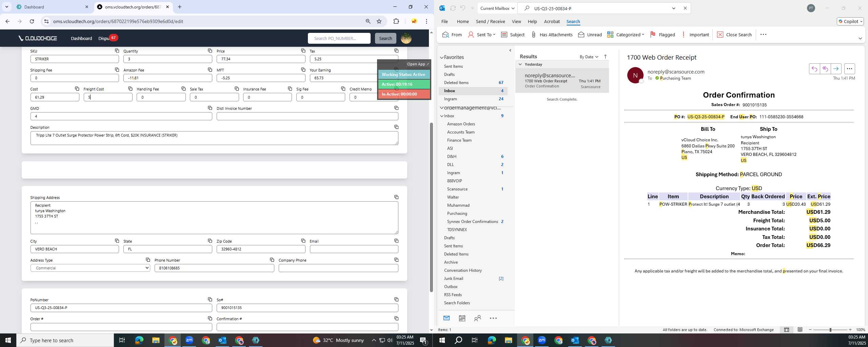Copy the Shipping Fee value
Image resolution: width=868 pixels, height=347 pixels.
tap(117, 70)
